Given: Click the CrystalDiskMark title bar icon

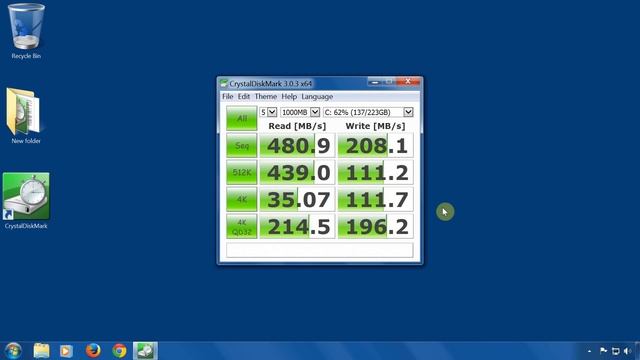Looking at the screenshot, I should pos(224,84).
